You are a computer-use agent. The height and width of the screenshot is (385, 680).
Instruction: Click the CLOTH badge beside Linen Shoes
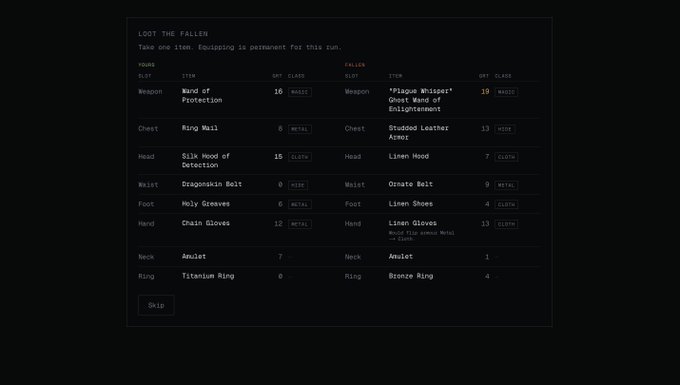[x=506, y=205]
